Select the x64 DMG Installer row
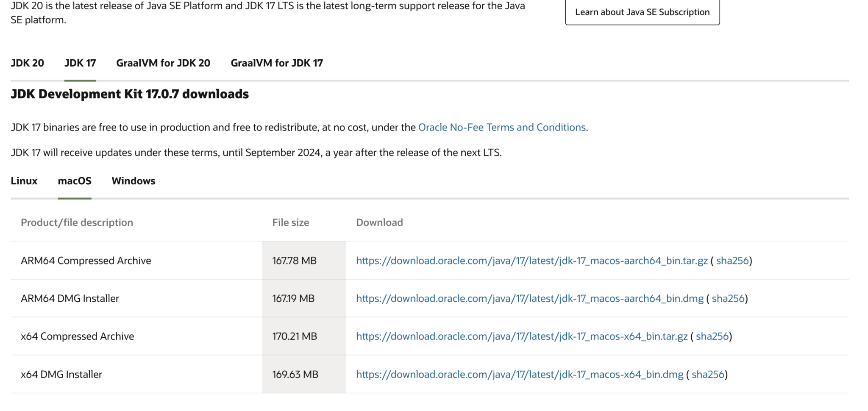This screenshot has width=868, height=411. (x=62, y=374)
